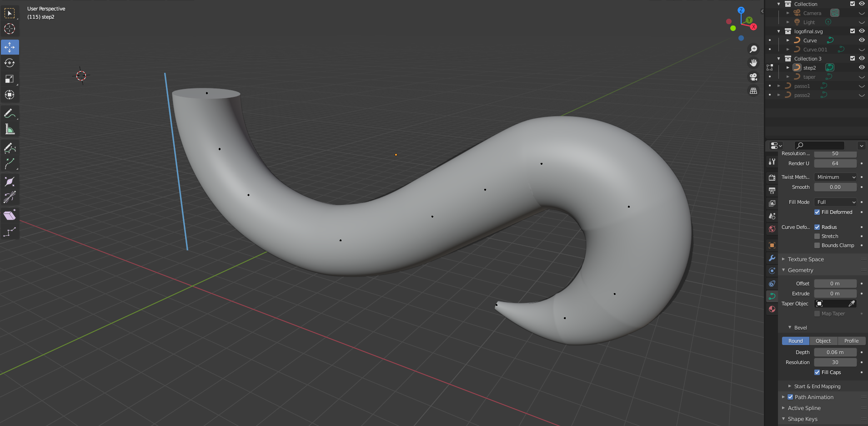This screenshot has height=426, width=868.
Task: Select the Transform tool
Action: (x=10, y=95)
